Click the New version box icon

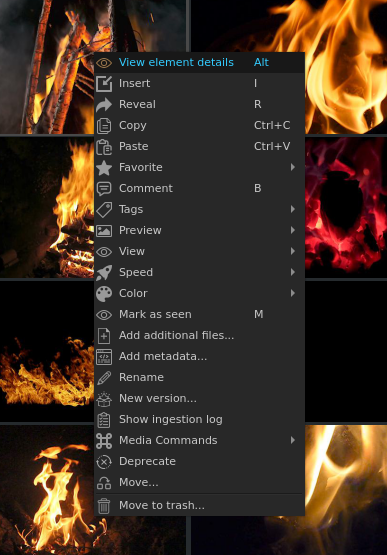(104, 399)
